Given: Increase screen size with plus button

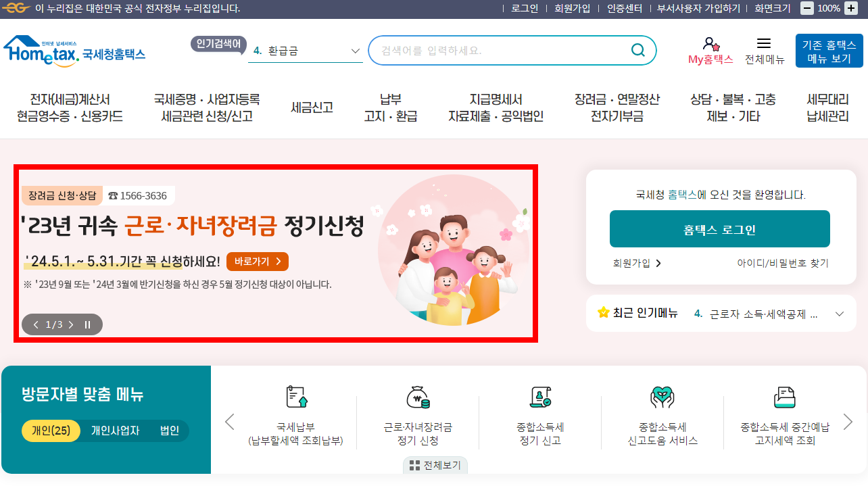Looking at the screenshot, I should (x=850, y=8).
